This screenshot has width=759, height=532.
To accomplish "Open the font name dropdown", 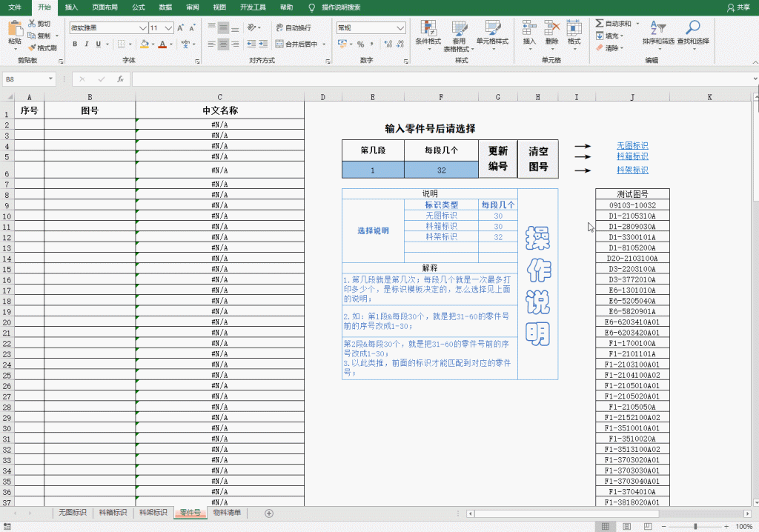I will [x=108, y=27].
